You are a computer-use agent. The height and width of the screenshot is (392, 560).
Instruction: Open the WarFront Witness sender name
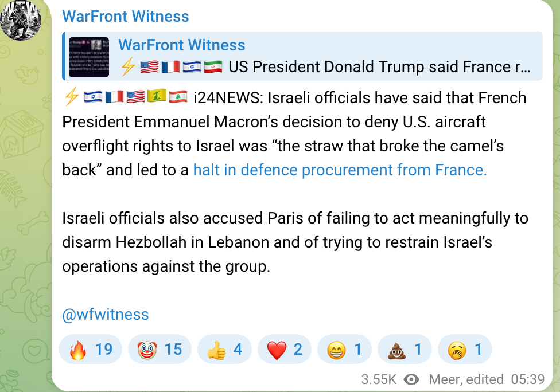[125, 16]
